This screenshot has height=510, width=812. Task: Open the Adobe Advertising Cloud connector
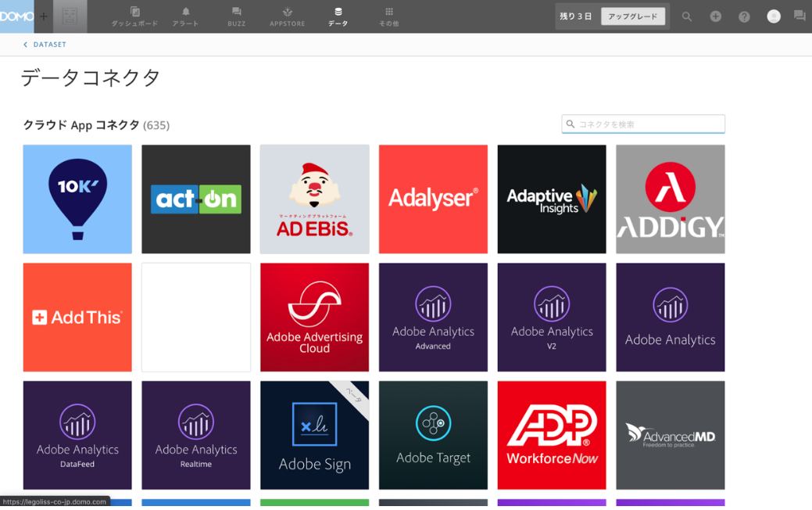[315, 318]
